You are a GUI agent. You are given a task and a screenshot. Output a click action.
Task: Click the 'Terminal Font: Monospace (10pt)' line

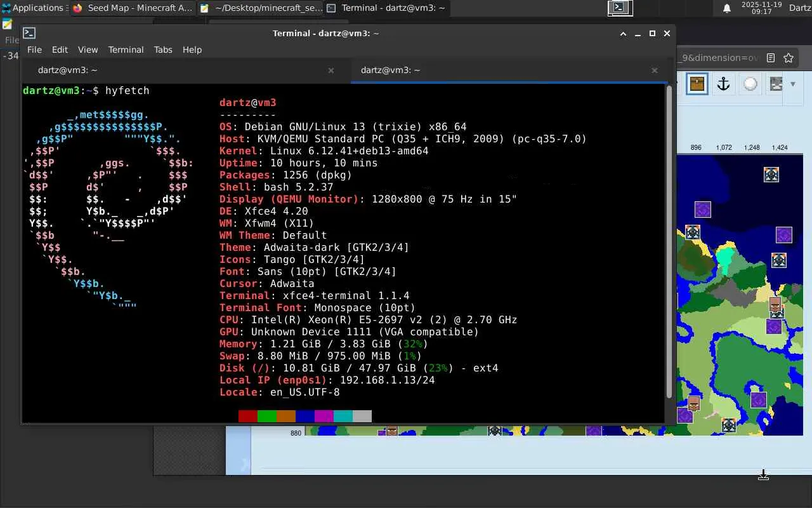(x=317, y=308)
